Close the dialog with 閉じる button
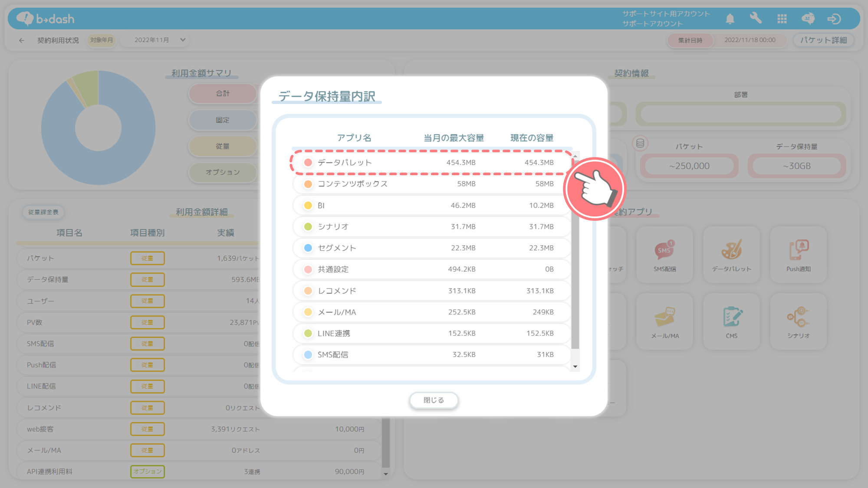Viewport: 868px width, 488px height. [x=434, y=400]
